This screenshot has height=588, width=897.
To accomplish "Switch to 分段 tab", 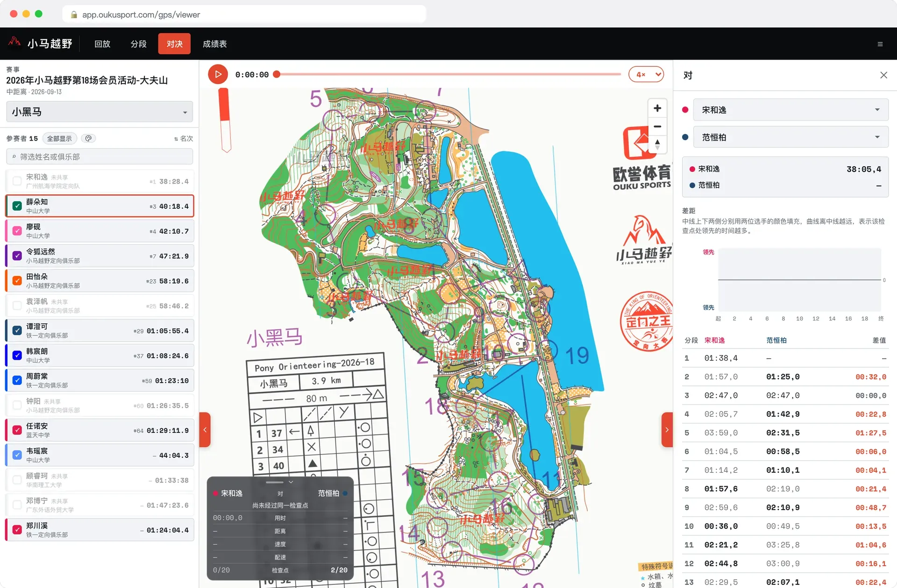I will pos(138,44).
